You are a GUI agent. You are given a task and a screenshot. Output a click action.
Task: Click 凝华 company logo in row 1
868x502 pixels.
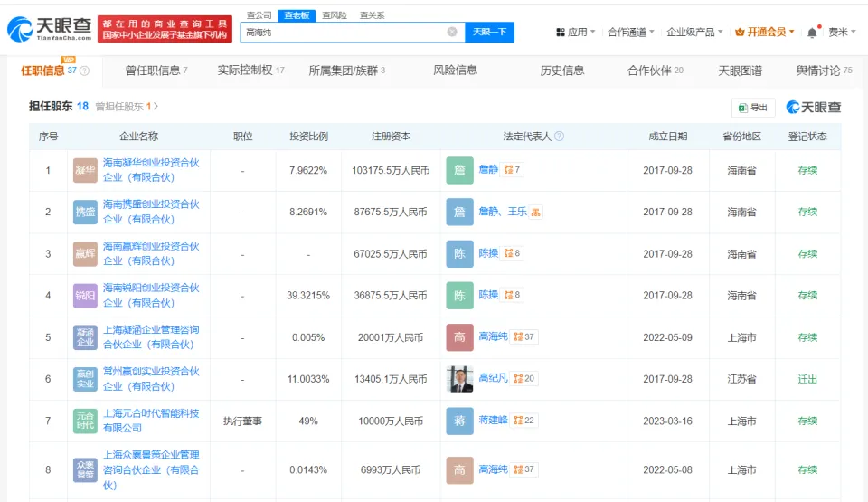tap(85, 170)
